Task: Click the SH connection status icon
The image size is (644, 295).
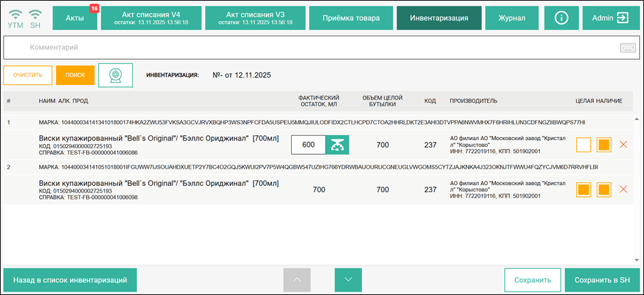Action: 35,18
